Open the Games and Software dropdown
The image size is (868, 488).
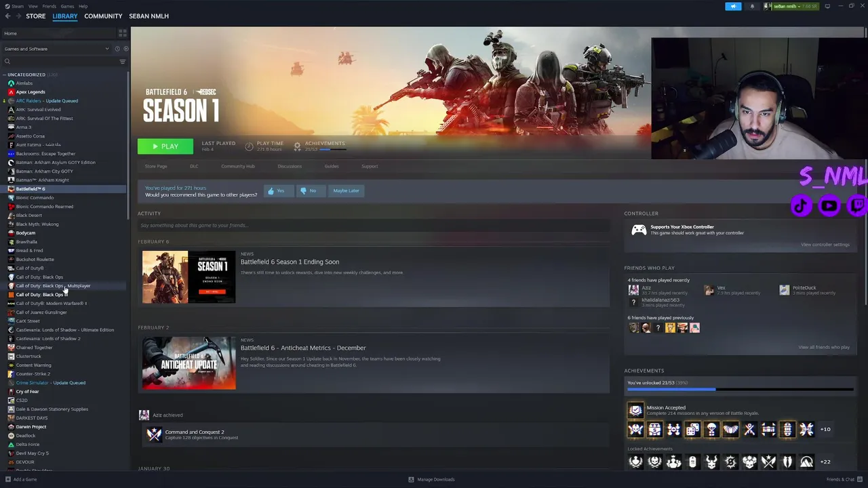click(x=56, y=49)
